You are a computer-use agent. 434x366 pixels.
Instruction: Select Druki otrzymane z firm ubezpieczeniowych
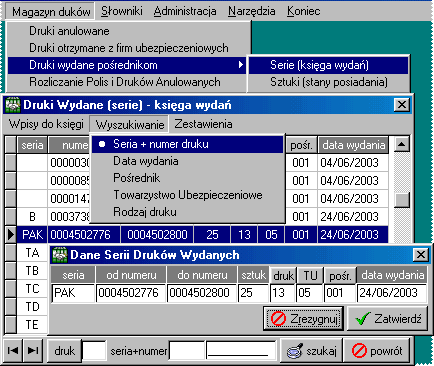128,48
